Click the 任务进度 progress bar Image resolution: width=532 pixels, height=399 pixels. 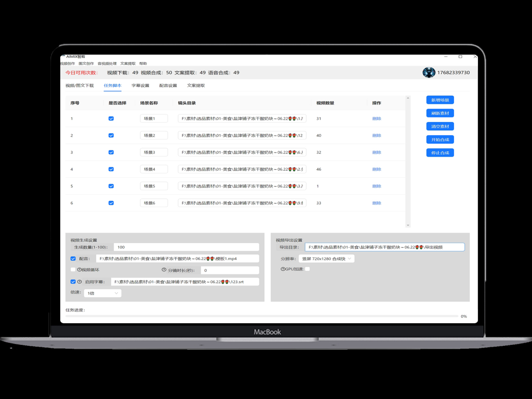262,316
